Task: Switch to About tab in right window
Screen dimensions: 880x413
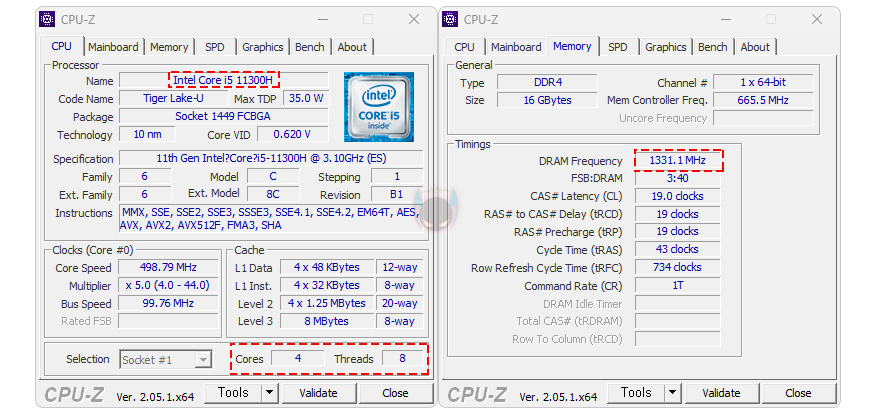Action: point(755,47)
